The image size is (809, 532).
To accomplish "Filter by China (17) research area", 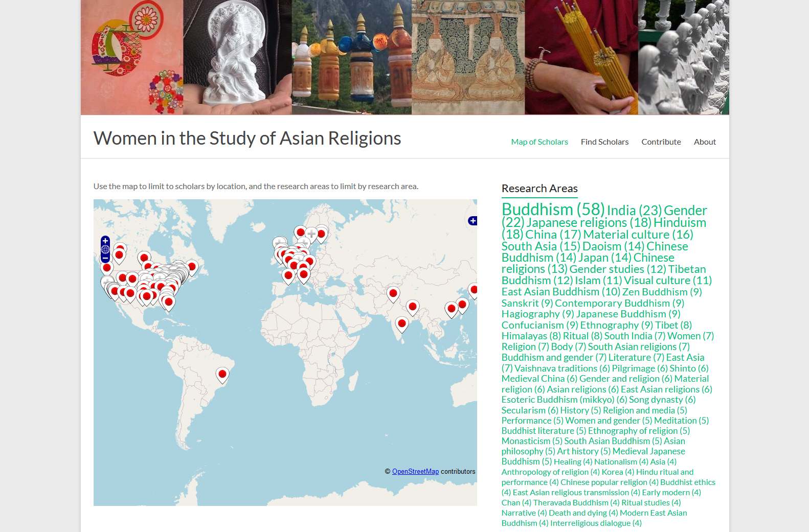I will [553, 235].
